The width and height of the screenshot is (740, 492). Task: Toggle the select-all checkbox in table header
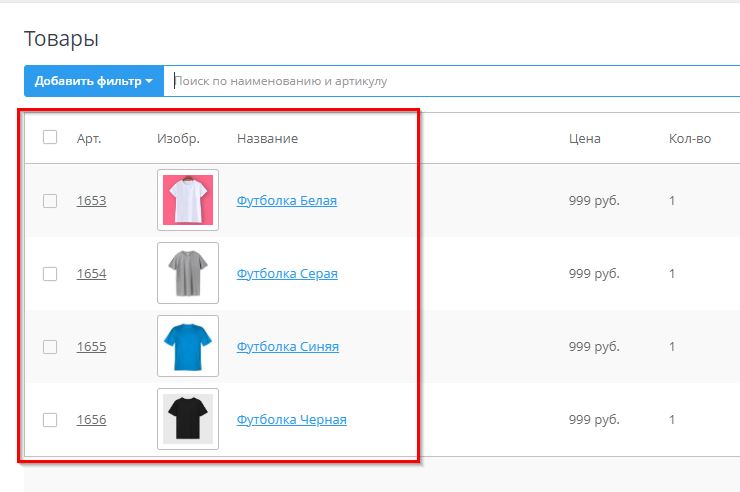[x=50, y=138]
